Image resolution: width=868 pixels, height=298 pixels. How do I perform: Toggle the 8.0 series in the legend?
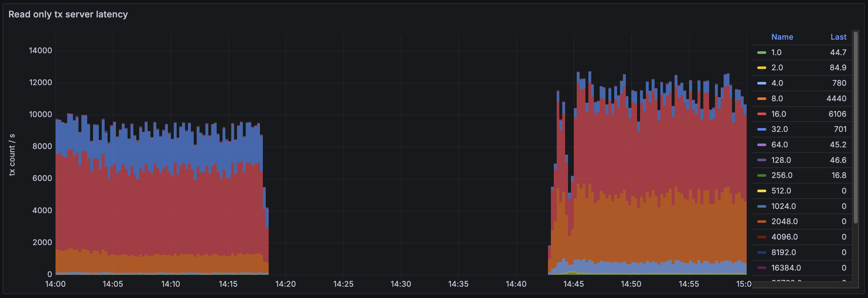tap(777, 99)
